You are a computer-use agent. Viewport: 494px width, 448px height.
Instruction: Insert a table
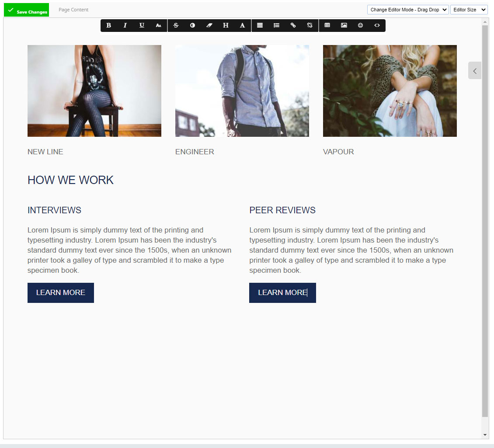click(327, 25)
